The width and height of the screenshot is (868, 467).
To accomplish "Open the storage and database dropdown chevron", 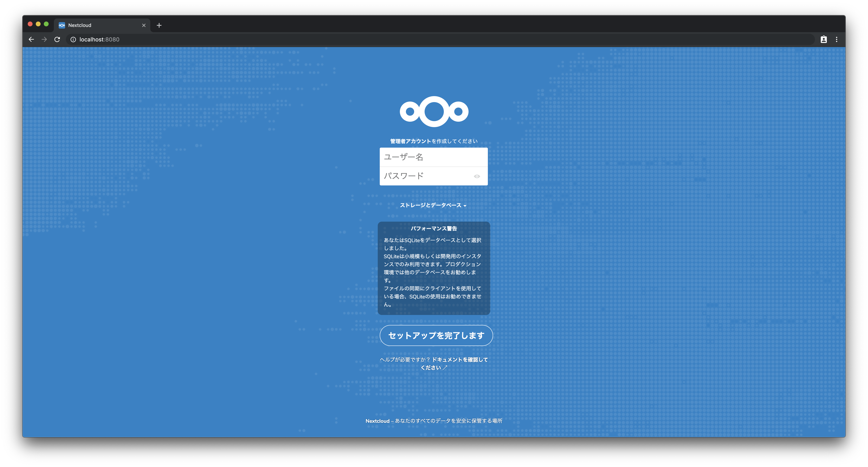I will point(466,205).
